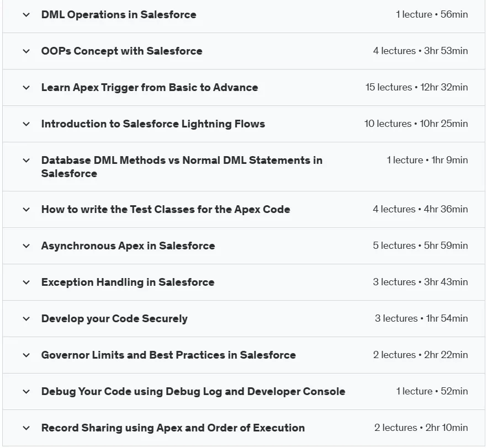487x448 pixels.
Task: Select Governor Limits and Best Practices title
Action: (168, 355)
